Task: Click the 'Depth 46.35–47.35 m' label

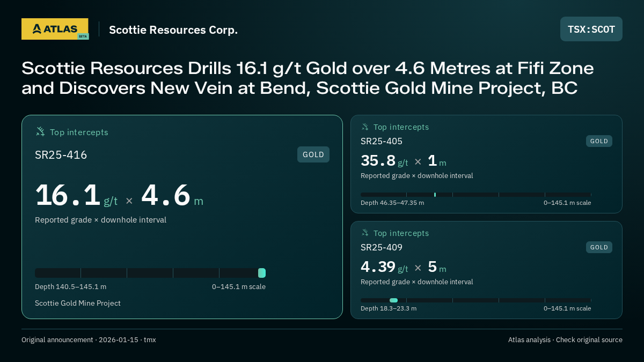Action: point(392,203)
